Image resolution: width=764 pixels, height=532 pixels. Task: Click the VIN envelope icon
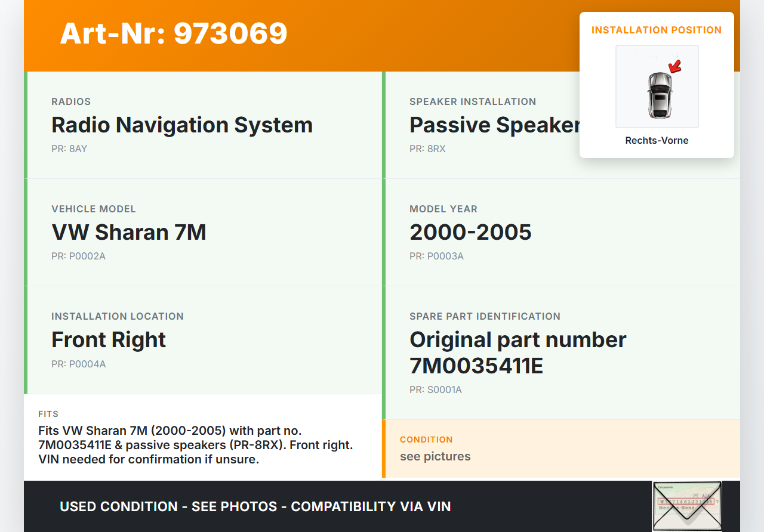[x=686, y=506]
